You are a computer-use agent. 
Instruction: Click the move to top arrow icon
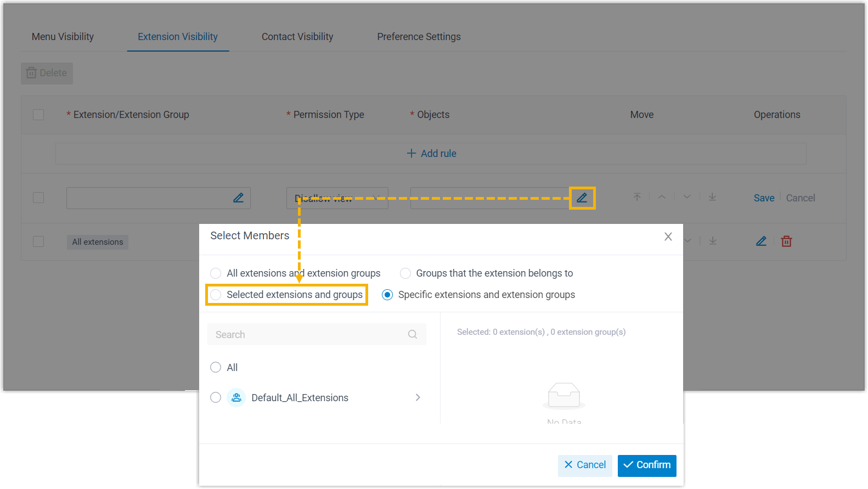[637, 197]
